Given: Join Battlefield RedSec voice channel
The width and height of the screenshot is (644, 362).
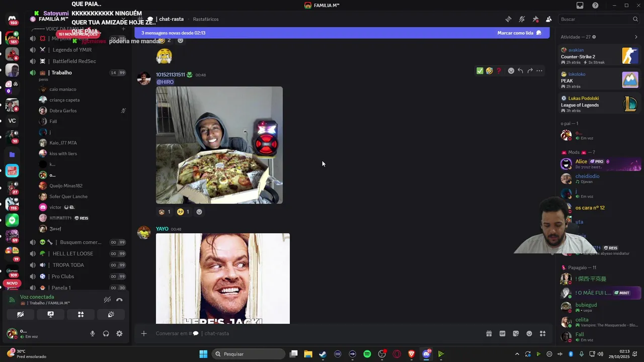Looking at the screenshot, I should tap(77, 61).
